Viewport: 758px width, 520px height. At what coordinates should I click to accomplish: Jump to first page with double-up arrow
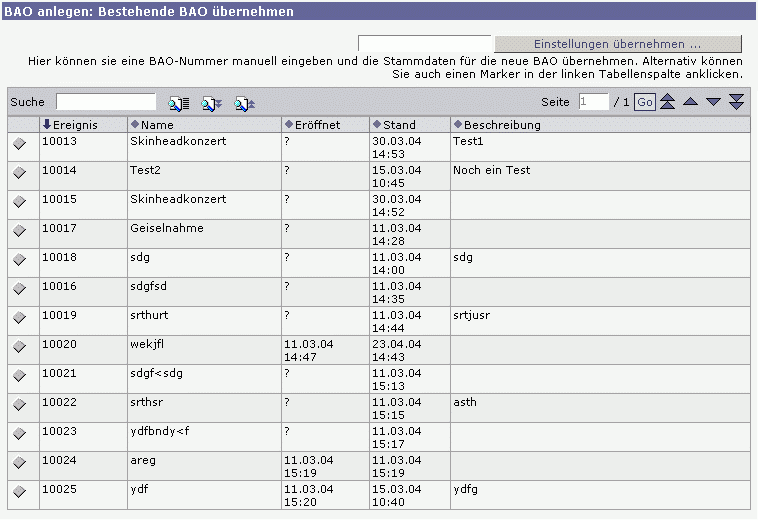(667, 102)
